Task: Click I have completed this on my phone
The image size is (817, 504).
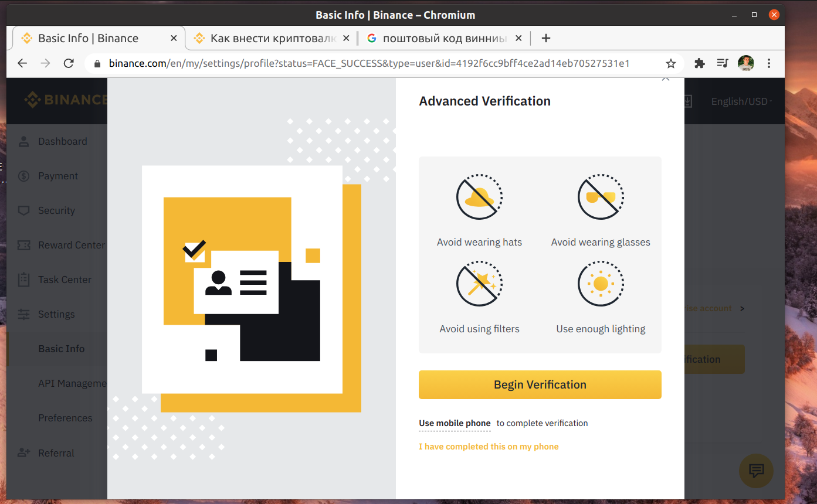Action: [489, 447]
